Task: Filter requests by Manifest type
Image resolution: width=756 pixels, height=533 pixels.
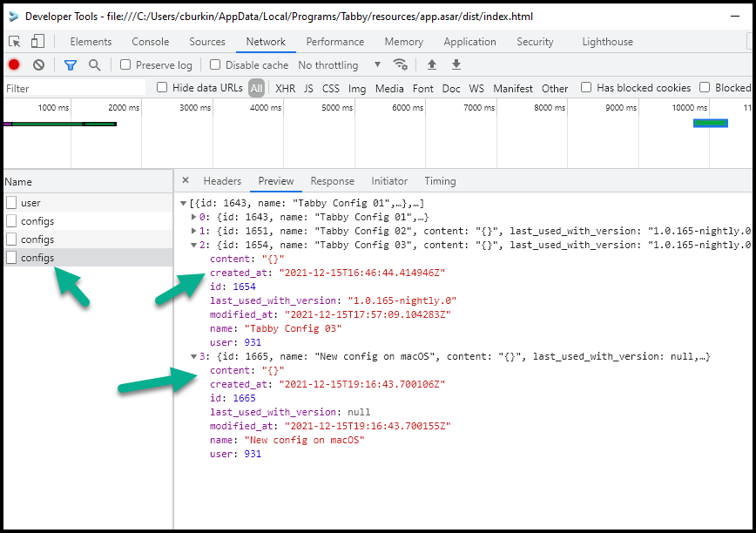Action: pyautogui.click(x=513, y=88)
